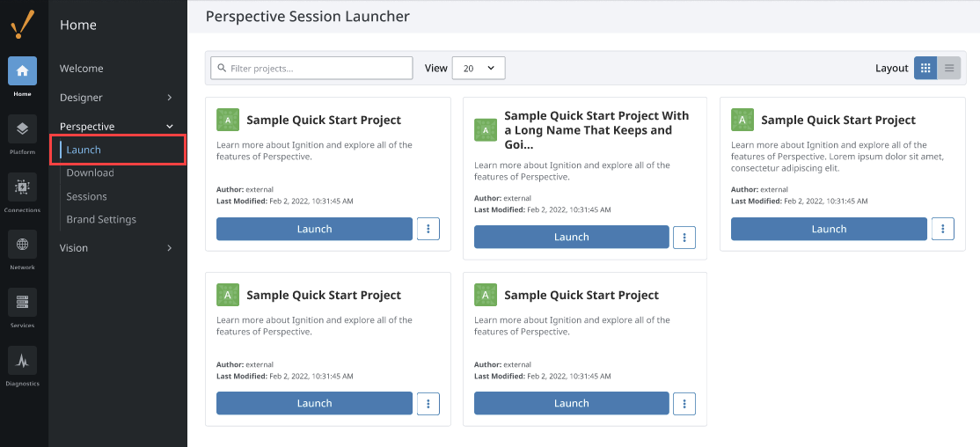Image resolution: width=980 pixels, height=447 pixels.
Task: Open the Platform layers icon
Action: [x=23, y=128]
